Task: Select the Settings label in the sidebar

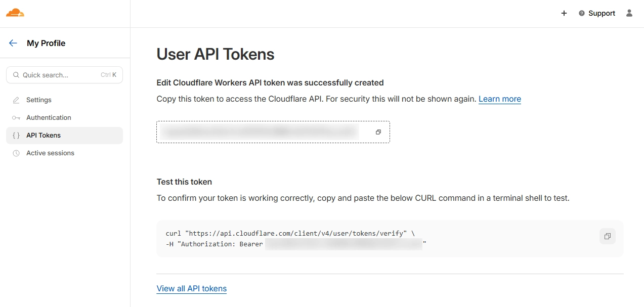Action: coord(39,100)
